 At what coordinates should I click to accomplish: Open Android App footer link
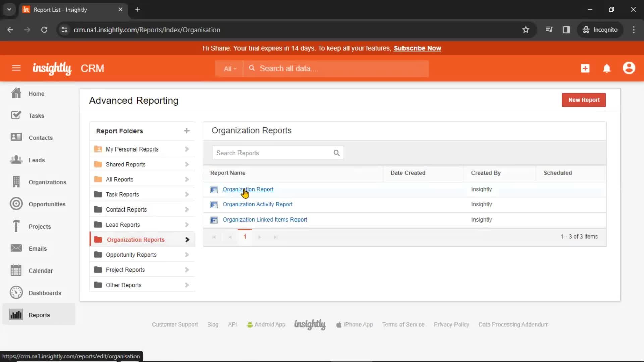click(x=266, y=324)
